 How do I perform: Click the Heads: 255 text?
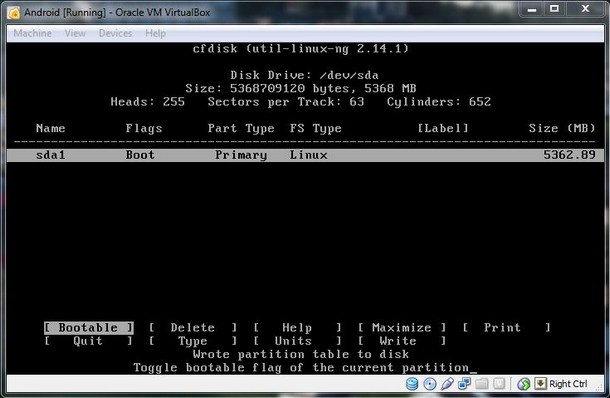[x=147, y=102]
